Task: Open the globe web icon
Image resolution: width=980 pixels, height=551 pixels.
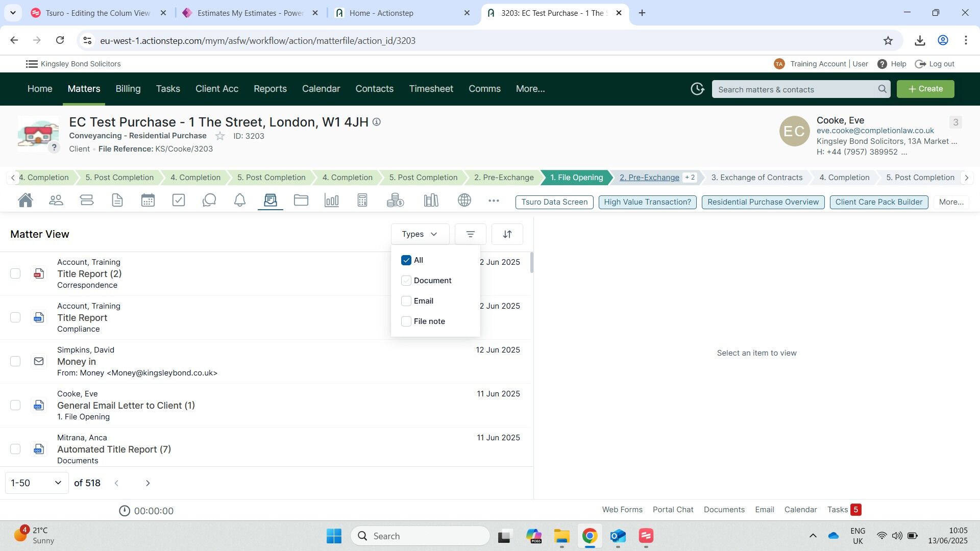Action: point(464,201)
